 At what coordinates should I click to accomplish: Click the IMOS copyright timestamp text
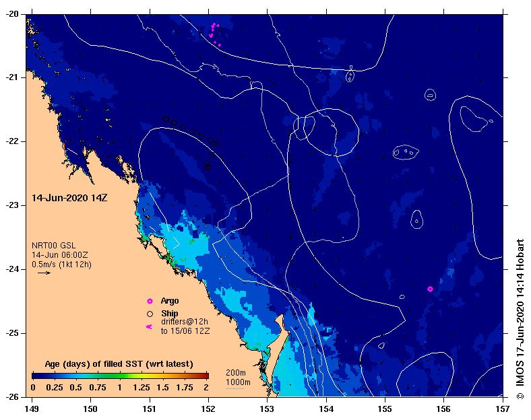coord(520,319)
